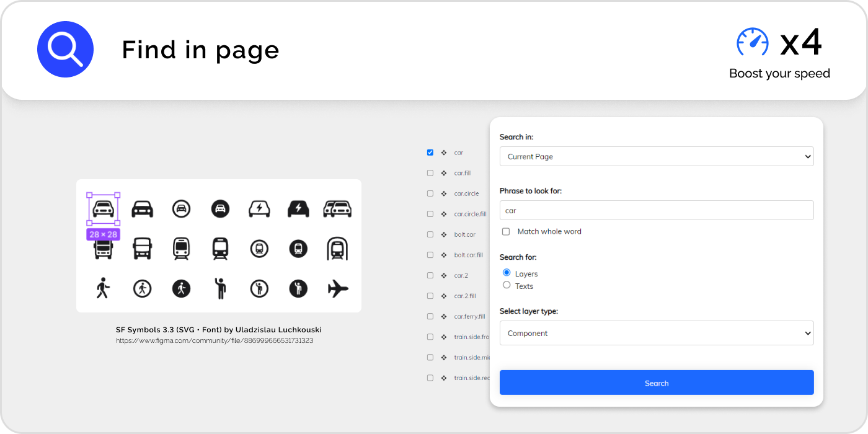Select the double-decker bus symbol

pos(142,249)
